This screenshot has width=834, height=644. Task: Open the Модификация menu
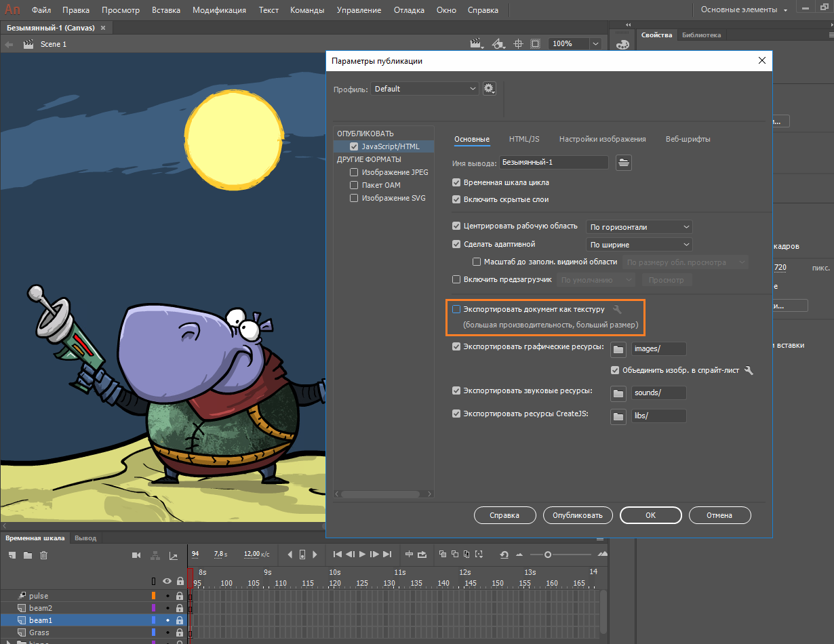point(220,10)
